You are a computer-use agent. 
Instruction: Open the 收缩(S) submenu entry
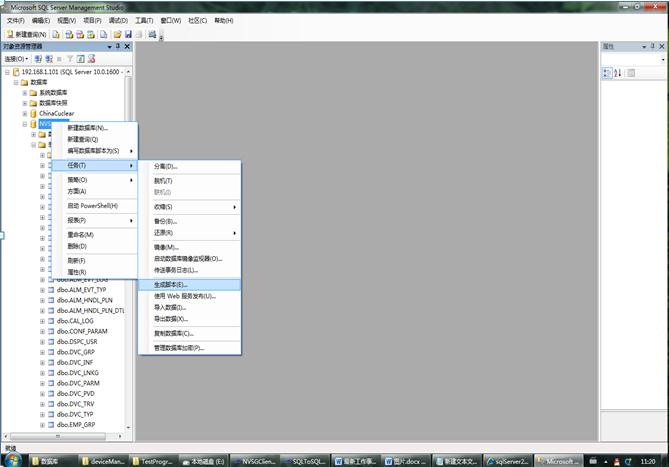(x=189, y=207)
